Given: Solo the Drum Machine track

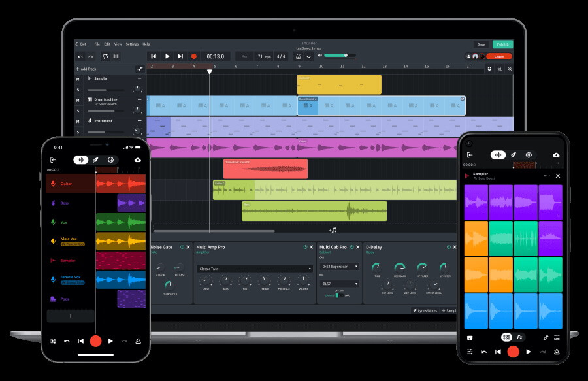Looking at the screenshot, I should (78, 111).
